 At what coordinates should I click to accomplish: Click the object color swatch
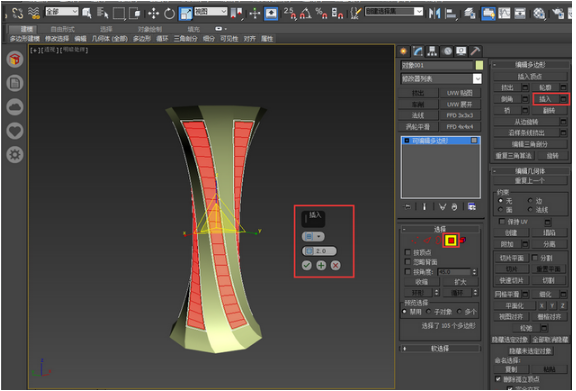tap(479, 65)
